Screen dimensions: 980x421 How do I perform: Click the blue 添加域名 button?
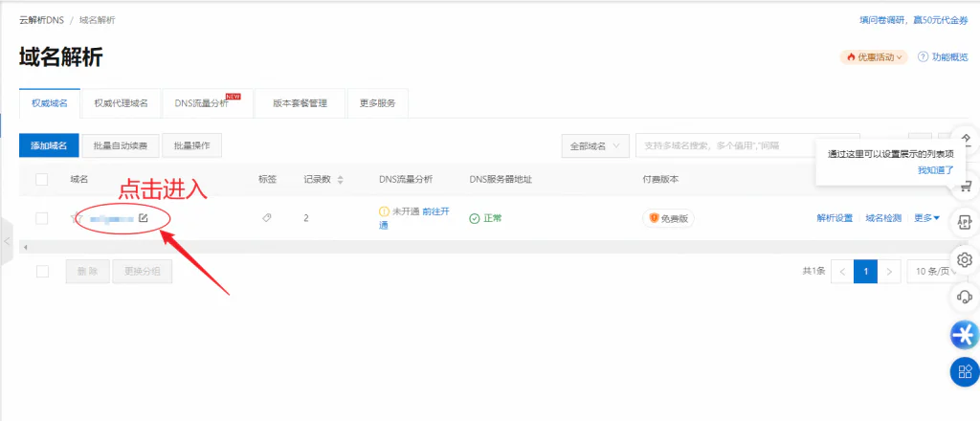click(48, 145)
